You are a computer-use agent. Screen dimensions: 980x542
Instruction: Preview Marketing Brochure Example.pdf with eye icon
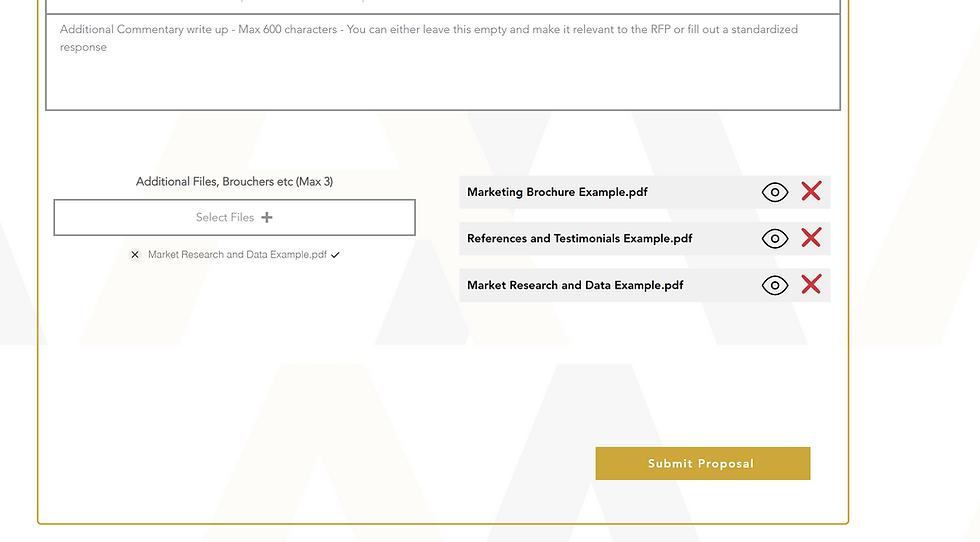(774, 192)
